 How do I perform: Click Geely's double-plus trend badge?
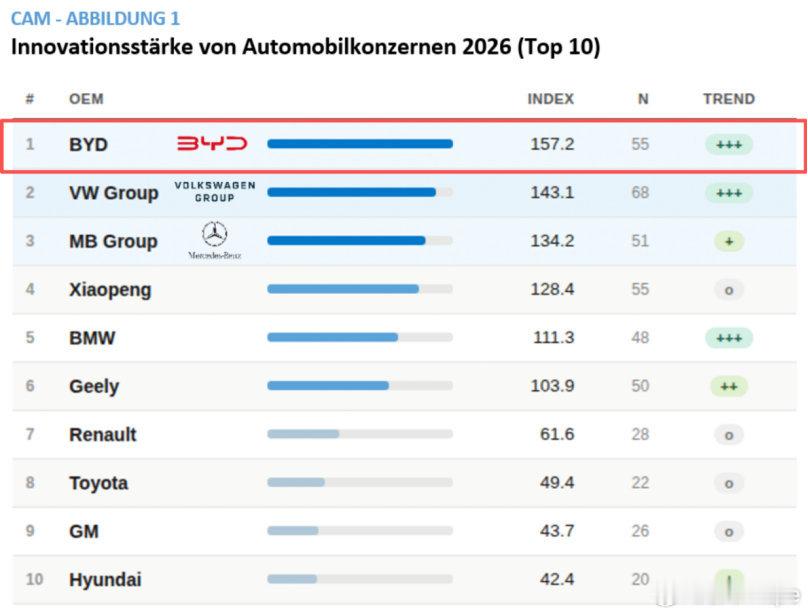729,386
